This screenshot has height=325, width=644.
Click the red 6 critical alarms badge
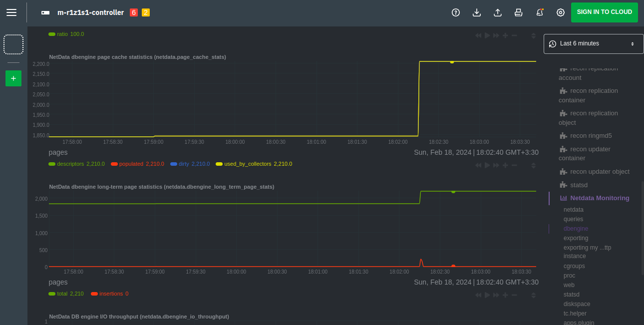[x=133, y=12]
